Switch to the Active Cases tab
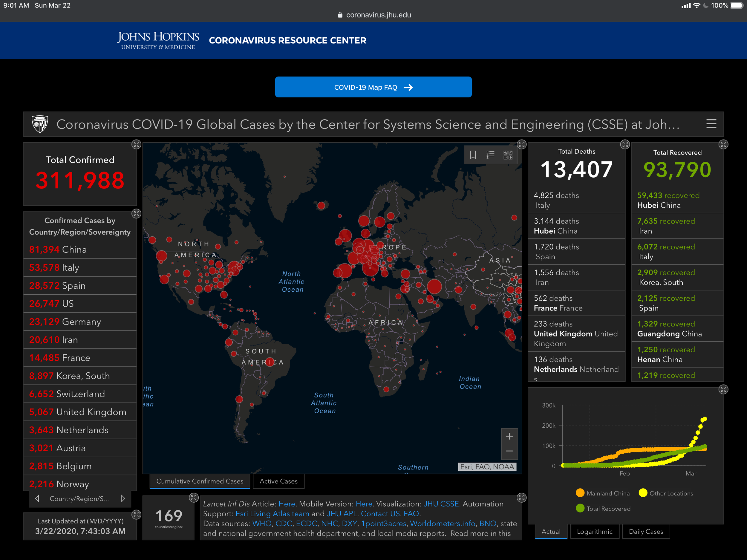 (x=278, y=481)
